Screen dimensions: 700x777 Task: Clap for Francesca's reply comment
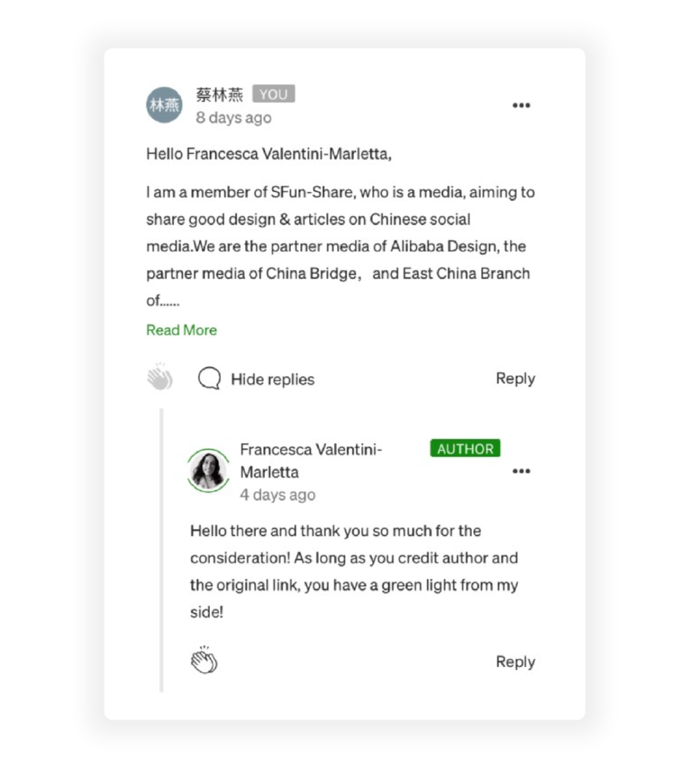click(204, 660)
